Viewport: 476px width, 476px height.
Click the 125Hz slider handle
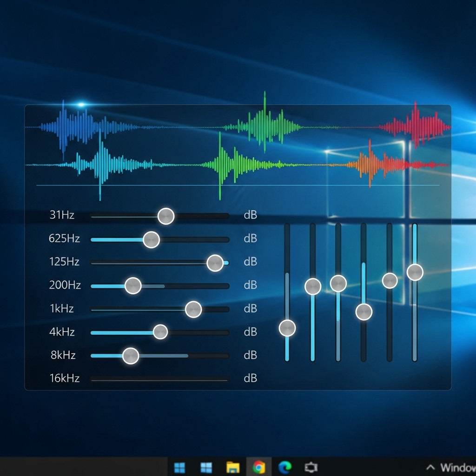click(x=216, y=262)
